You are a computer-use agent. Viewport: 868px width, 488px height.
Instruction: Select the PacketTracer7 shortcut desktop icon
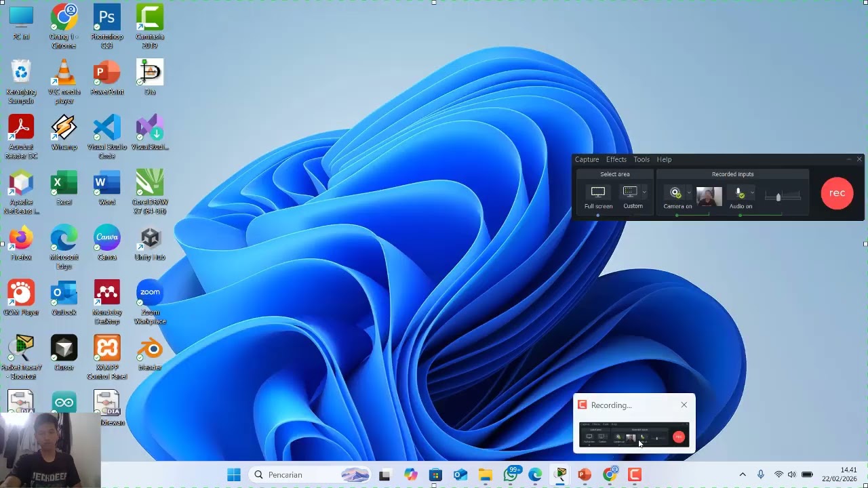(21, 358)
